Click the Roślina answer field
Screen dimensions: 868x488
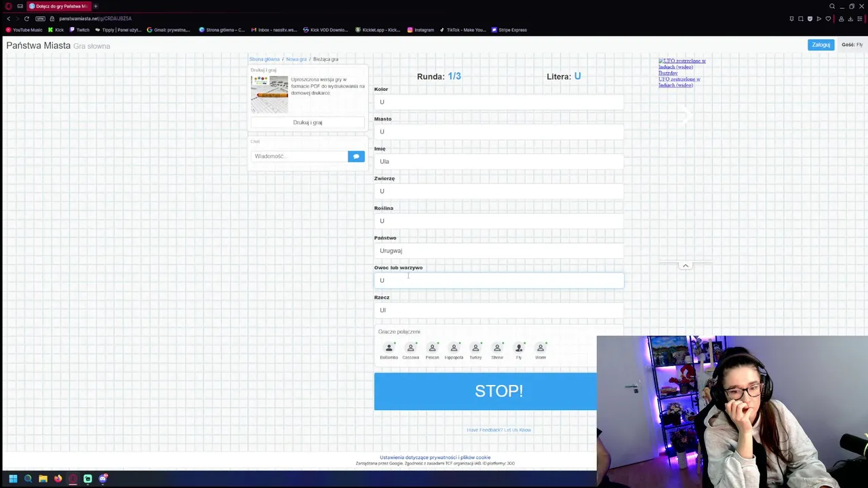[499, 221]
